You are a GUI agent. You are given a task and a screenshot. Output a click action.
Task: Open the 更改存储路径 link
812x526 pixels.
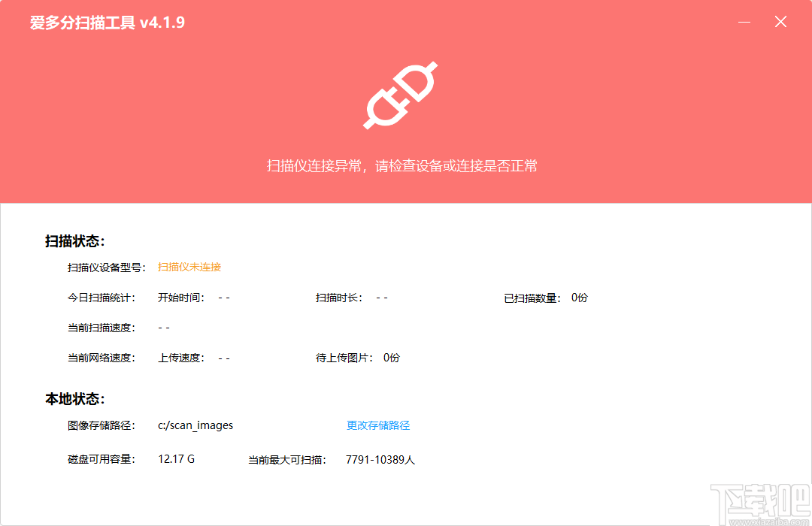point(377,425)
